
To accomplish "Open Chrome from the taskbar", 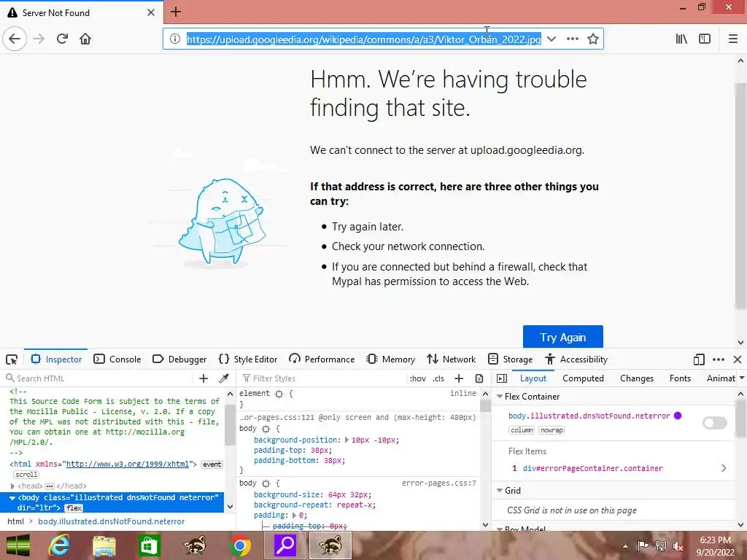I will click(239, 545).
